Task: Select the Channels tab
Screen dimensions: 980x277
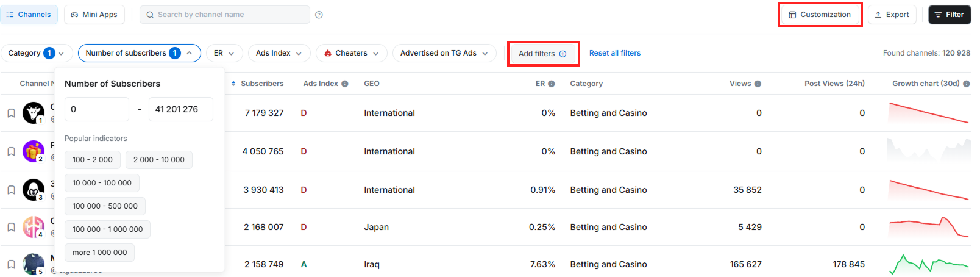Action: pyautogui.click(x=29, y=15)
